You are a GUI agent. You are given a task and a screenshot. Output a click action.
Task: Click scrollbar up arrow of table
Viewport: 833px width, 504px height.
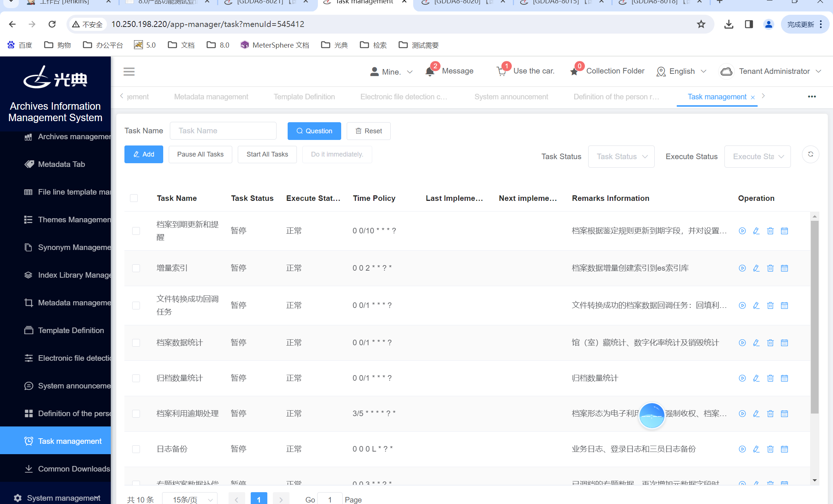pyautogui.click(x=815, y=216)
